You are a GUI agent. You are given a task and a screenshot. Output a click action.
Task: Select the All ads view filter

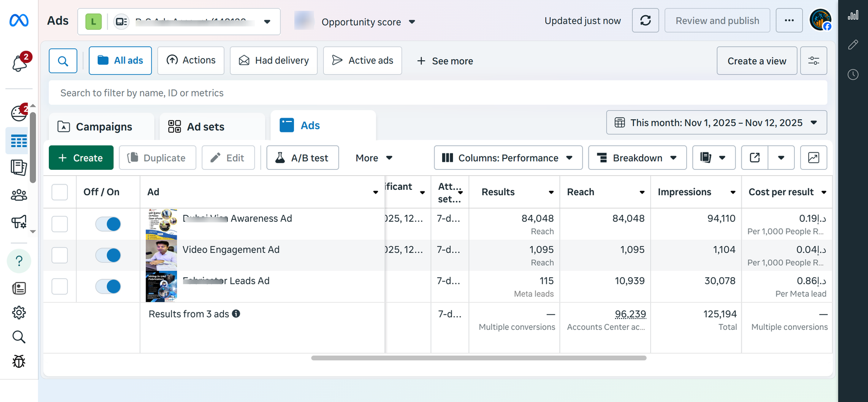pos(120,60)
